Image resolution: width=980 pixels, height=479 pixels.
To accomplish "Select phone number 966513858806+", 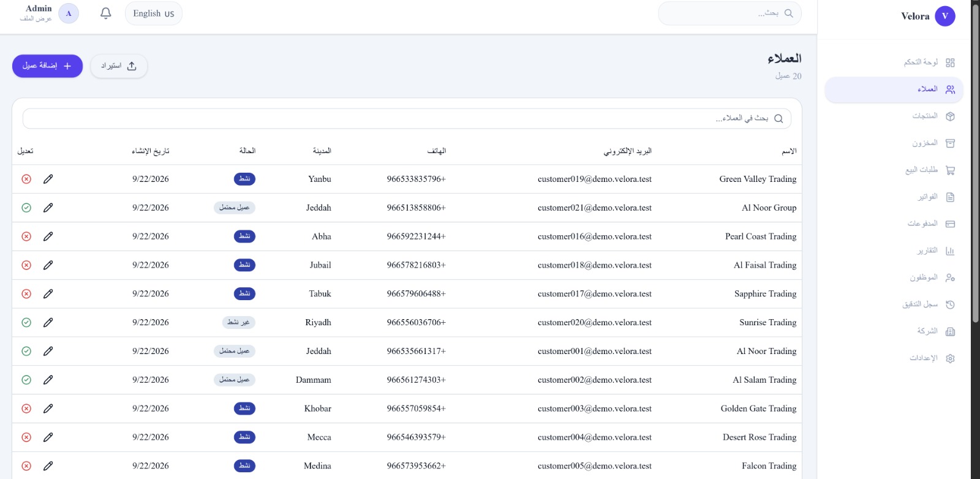I will point(417,208).
